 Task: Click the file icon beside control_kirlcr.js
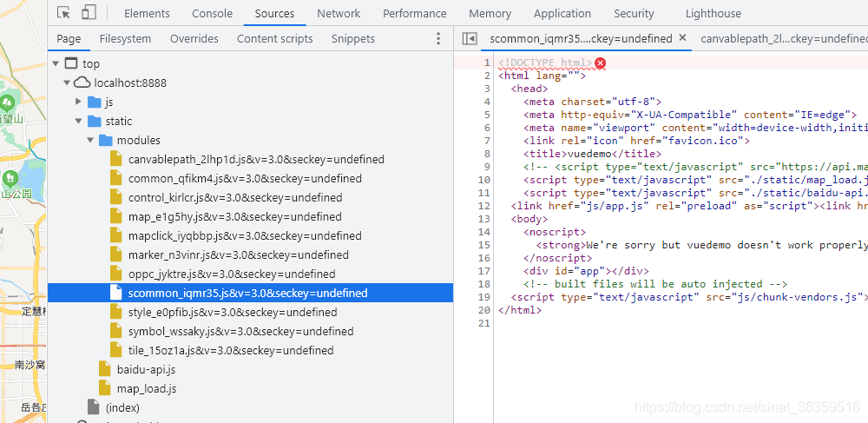115,197
